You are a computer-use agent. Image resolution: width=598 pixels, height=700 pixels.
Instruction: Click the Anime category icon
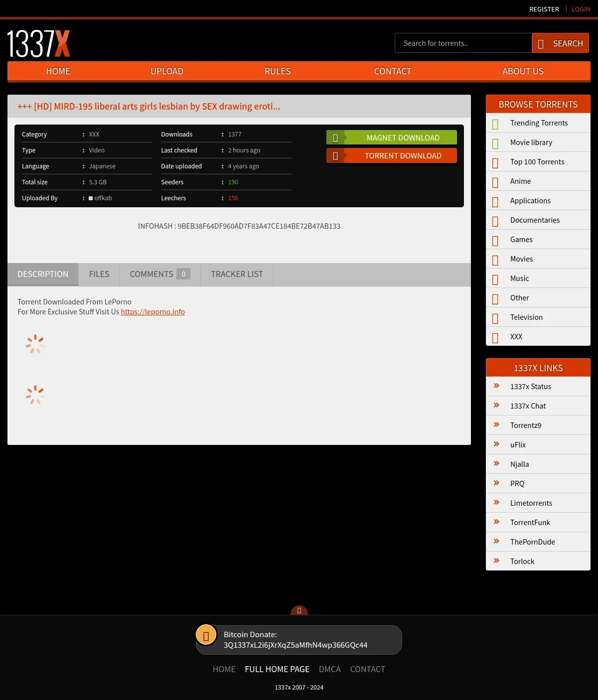[495, 182]
